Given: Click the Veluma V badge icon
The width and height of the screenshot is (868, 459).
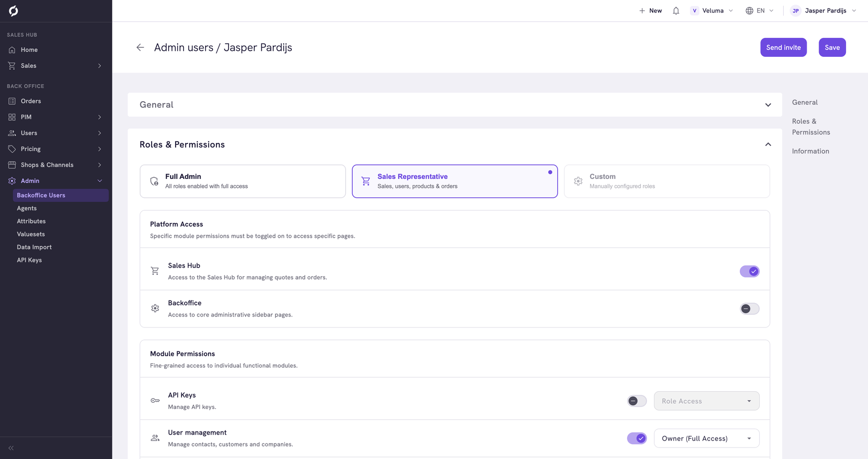Looking at the screenshot, I should coord(694,10).
